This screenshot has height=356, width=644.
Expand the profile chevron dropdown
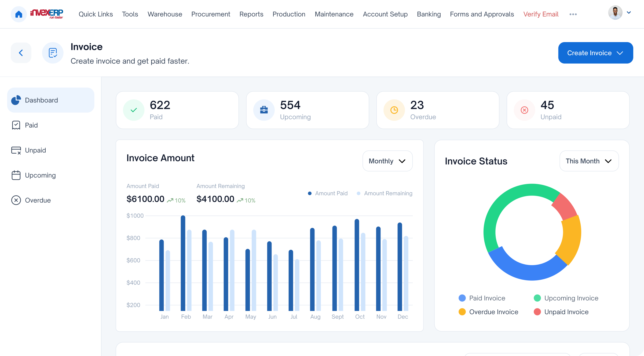(629, 13)
